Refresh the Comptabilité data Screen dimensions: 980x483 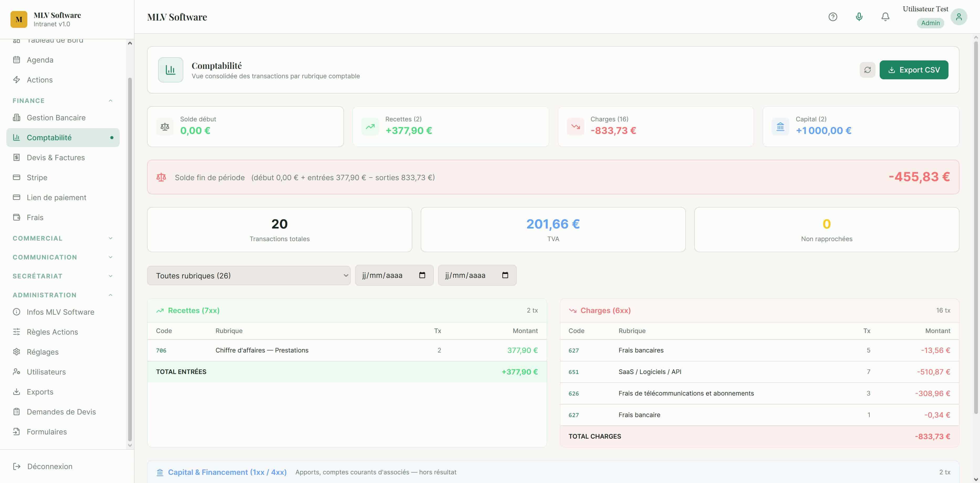[x=867, y=70]
